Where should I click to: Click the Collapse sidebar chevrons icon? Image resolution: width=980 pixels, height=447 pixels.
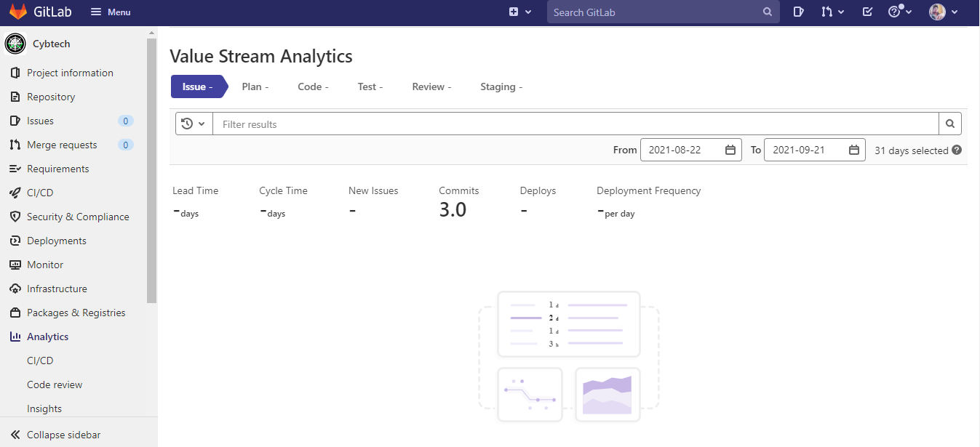point(15,435)
